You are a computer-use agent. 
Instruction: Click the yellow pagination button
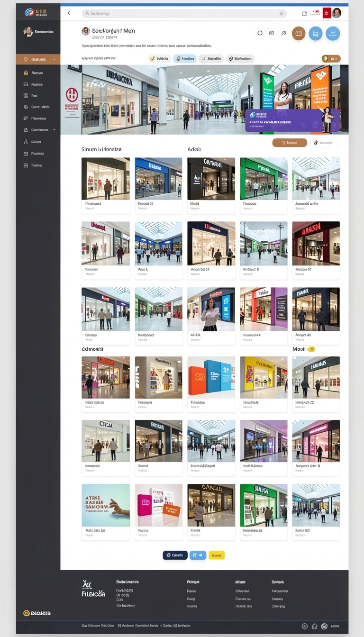(x=217, y=555)
